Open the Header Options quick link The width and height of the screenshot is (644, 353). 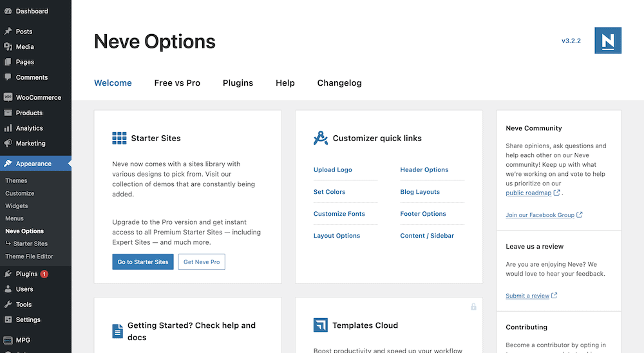pos(424,170)
